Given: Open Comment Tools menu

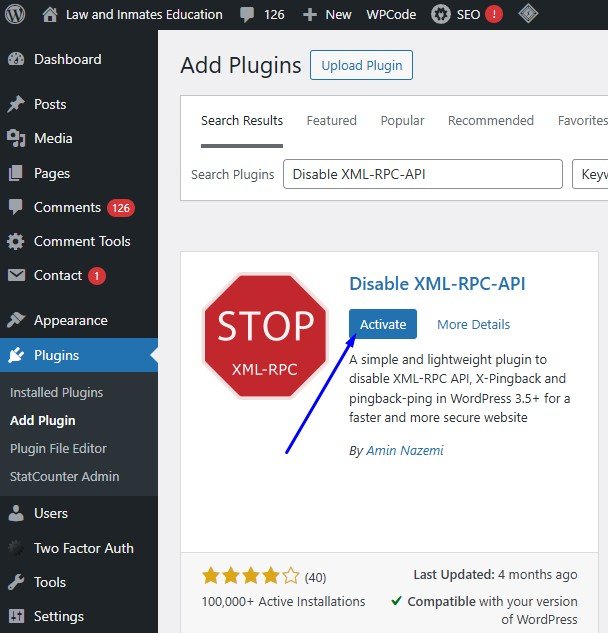Looking at the screenshot, I should coord(82,241).
